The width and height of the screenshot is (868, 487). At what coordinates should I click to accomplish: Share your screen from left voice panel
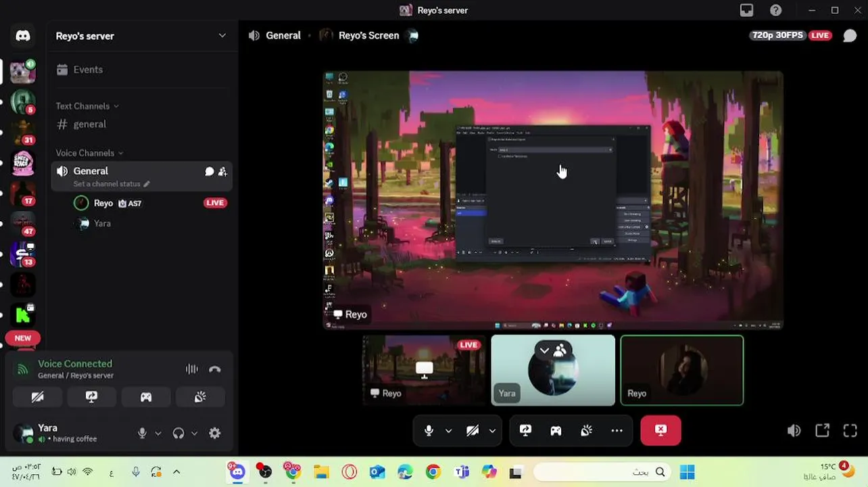click(92, 397)
